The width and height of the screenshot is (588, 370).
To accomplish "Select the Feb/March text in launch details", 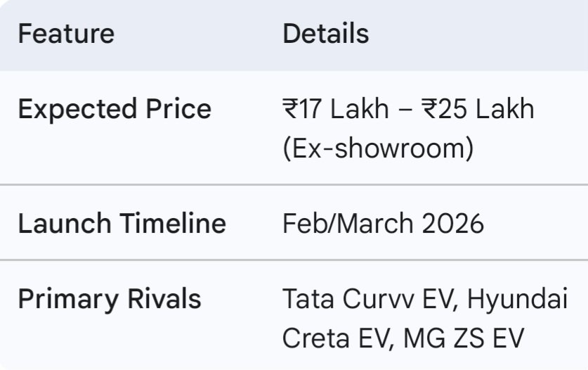I will [x=348, y=224].
